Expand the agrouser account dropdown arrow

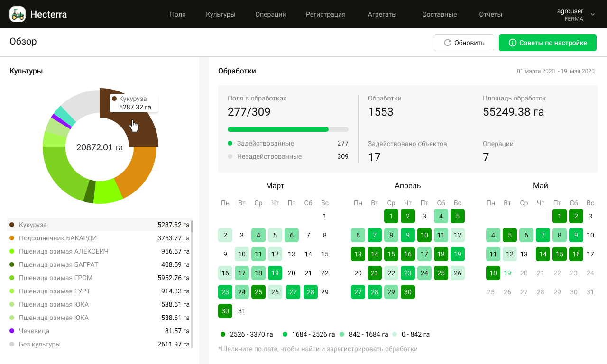(x=593, y=15)
